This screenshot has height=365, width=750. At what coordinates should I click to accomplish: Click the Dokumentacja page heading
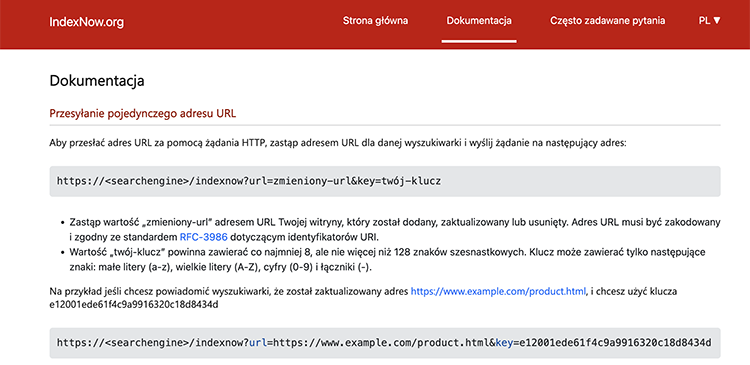[x=97, y=80]
